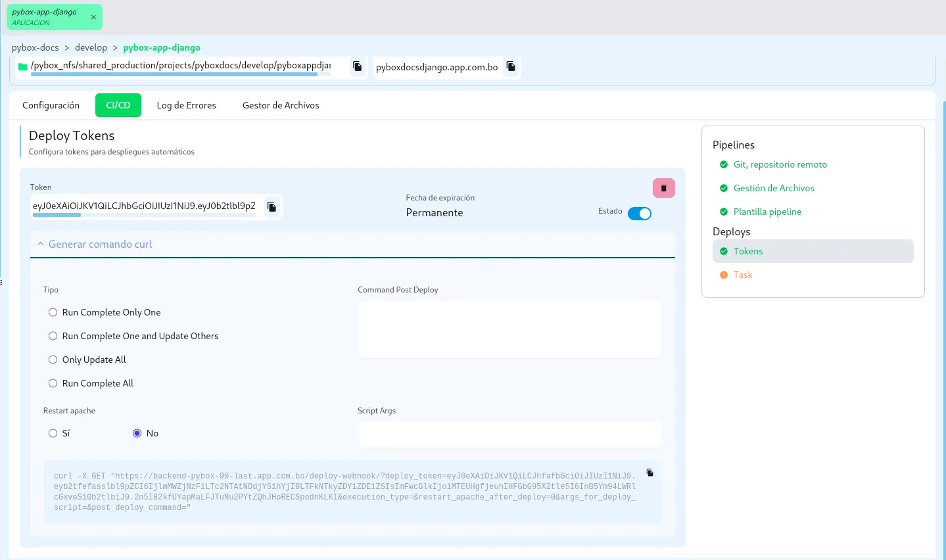Open the Task deploy section

click(813, 275)
